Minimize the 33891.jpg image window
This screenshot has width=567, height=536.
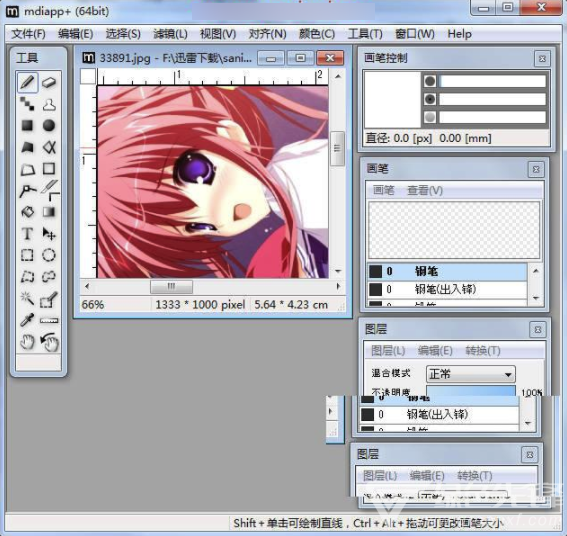coord(271,58)
